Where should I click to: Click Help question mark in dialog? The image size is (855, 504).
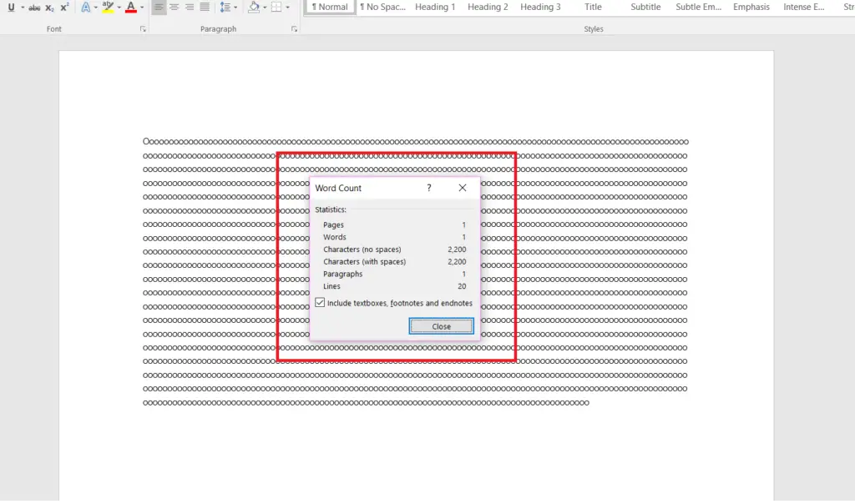[429, 188]
